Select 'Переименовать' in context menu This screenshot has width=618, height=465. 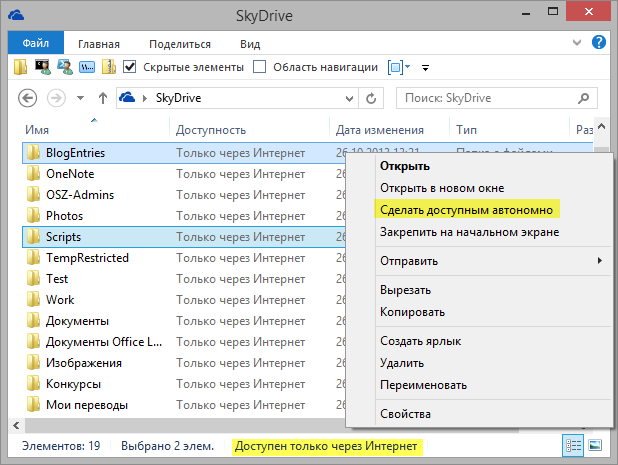pyautogui.click(x=494, y=385)
